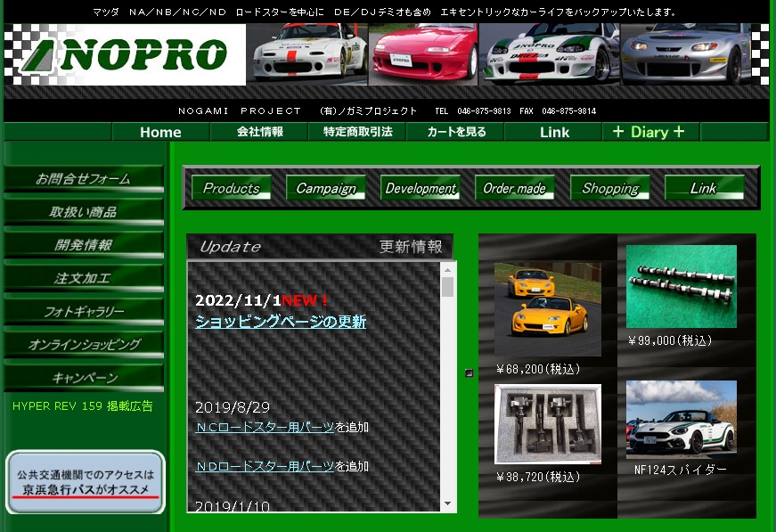776x532 pixels.
Task: Open the yellow roadsters product thumbnail
Action: point(548,309)
